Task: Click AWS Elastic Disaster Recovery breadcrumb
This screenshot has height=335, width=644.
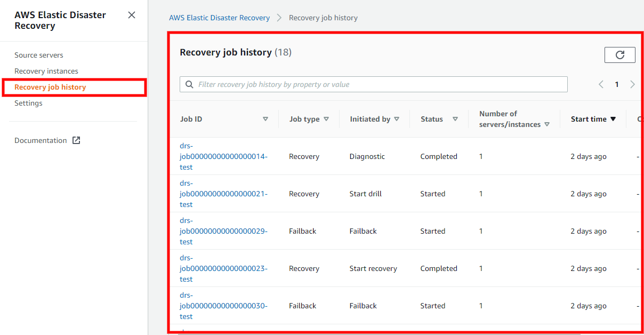Action: [x=220, y=18]
